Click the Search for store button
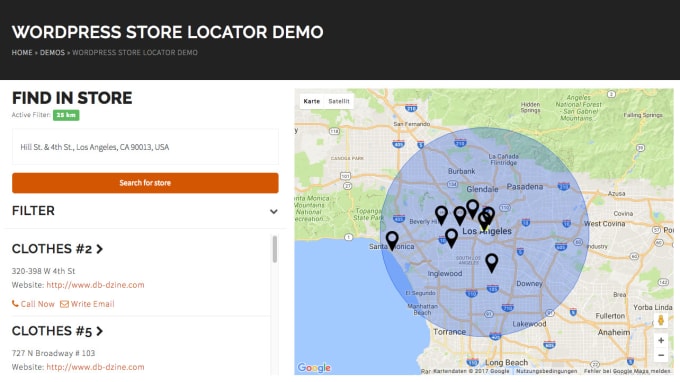This screenshot has height=382, width=680. coord(145,183)
